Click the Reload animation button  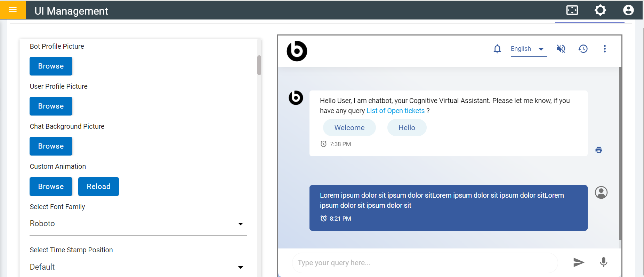click(x=98, y=187)
